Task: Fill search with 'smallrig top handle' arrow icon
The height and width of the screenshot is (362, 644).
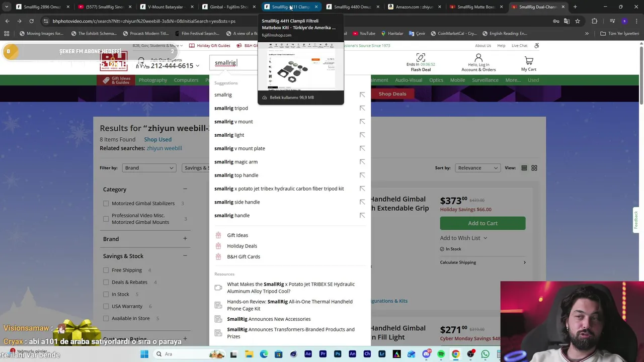Action: 362,175
